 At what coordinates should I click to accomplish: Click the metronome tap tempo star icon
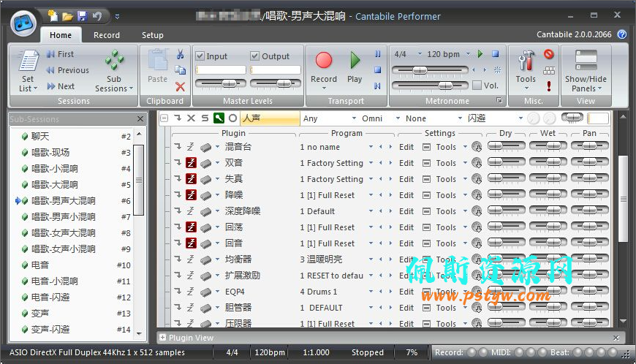click(x=497, y=70)
